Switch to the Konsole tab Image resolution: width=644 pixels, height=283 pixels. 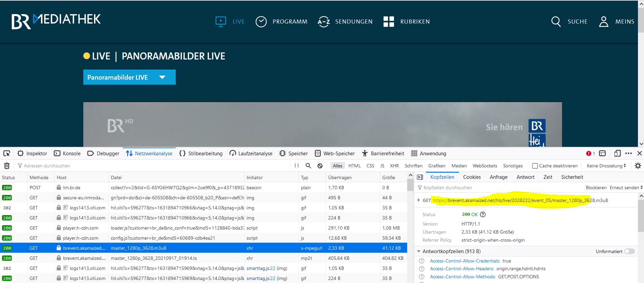tap(67, 153)
